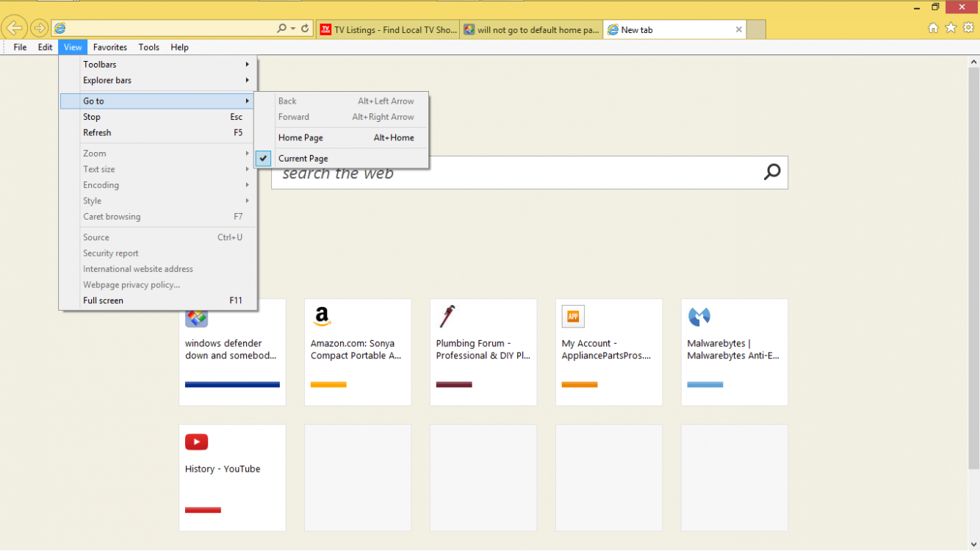Open the Edit menu
980x551 pixels.
(46, 47)
